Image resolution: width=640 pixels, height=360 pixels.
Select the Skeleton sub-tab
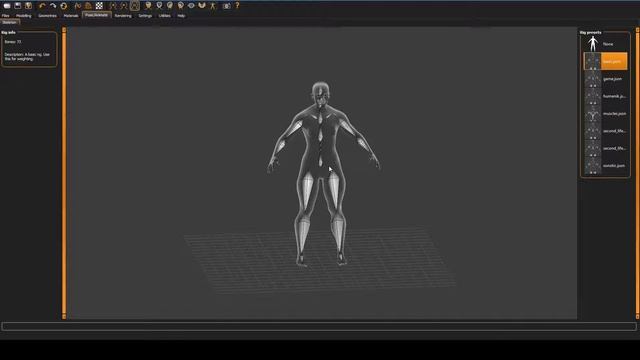pyautogui.click(x=9, y=22)
